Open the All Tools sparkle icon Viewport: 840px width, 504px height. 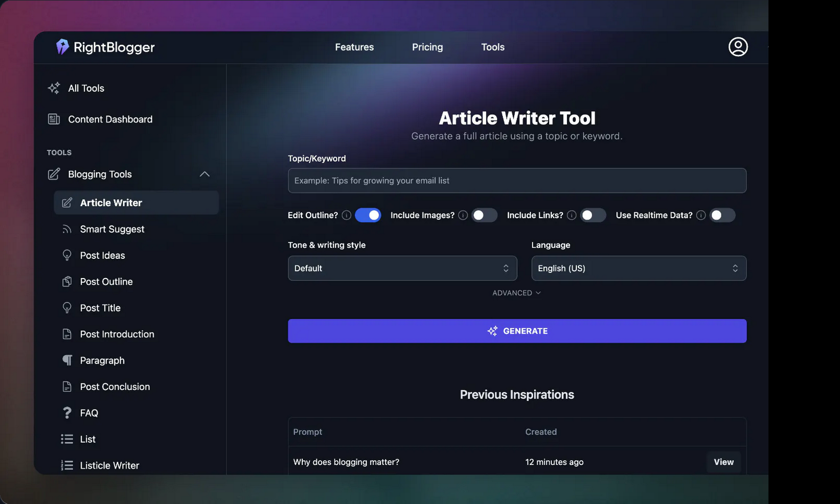coord(54,88)
